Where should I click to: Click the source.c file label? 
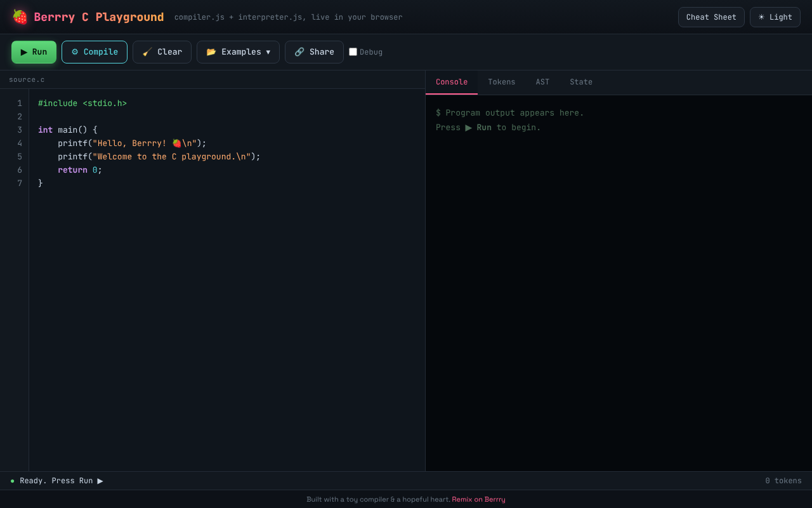click(x=27, y=79)
